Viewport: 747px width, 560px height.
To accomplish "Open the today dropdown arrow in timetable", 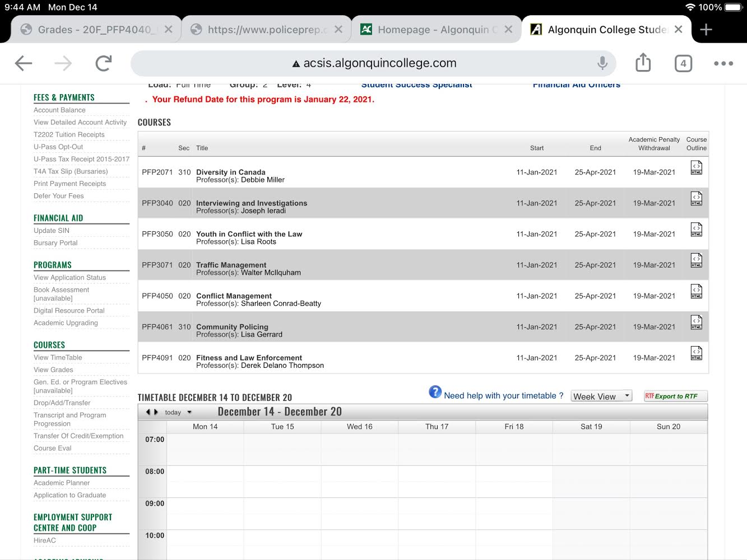I will [189, 412].
